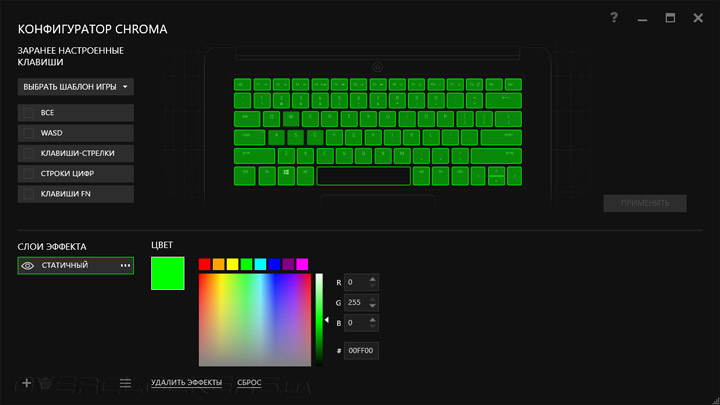
Task: Select the Windows logo key on keyboard
Action: pyautogui.click(x=286, y=176)
